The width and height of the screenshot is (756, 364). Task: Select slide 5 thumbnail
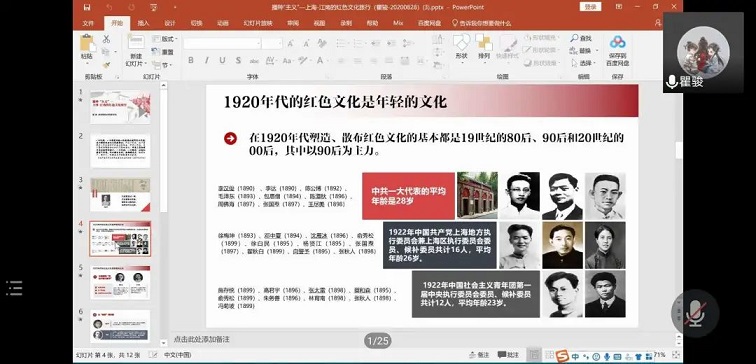point(120,283)
